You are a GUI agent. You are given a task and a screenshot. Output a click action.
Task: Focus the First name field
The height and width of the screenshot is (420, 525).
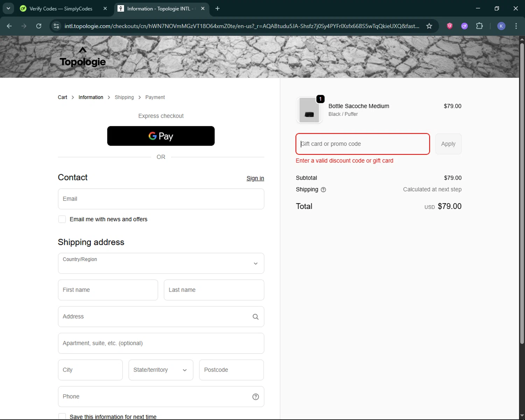[108, 290]
